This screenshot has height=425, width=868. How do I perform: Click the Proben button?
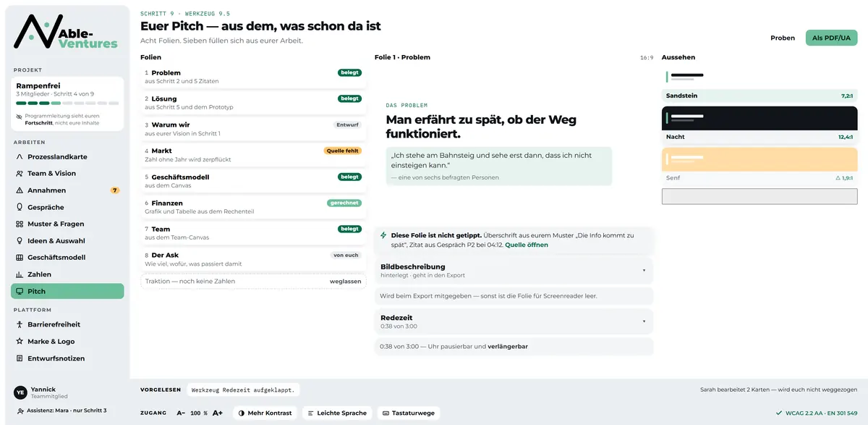pyautogui.click(x=783, y=38)
